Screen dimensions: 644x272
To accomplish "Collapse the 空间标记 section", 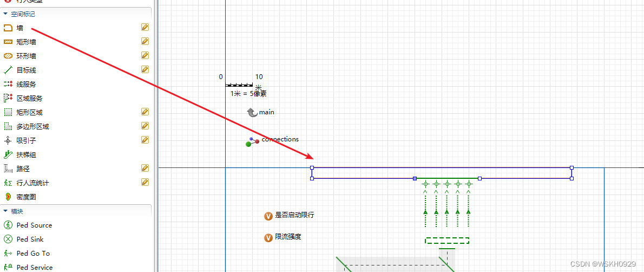I will (5, 14).
